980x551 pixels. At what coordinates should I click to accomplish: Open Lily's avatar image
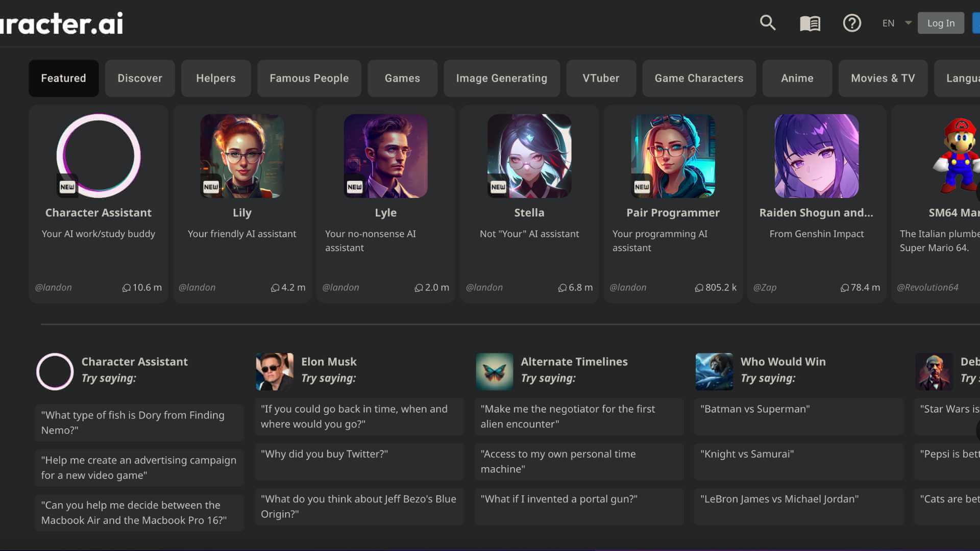pos(242,156)
